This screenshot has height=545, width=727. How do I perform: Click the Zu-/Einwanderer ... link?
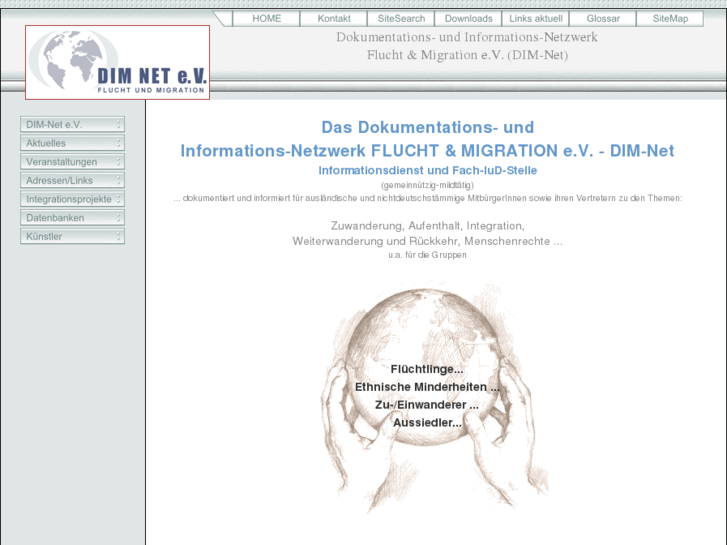tap(427, 405)
